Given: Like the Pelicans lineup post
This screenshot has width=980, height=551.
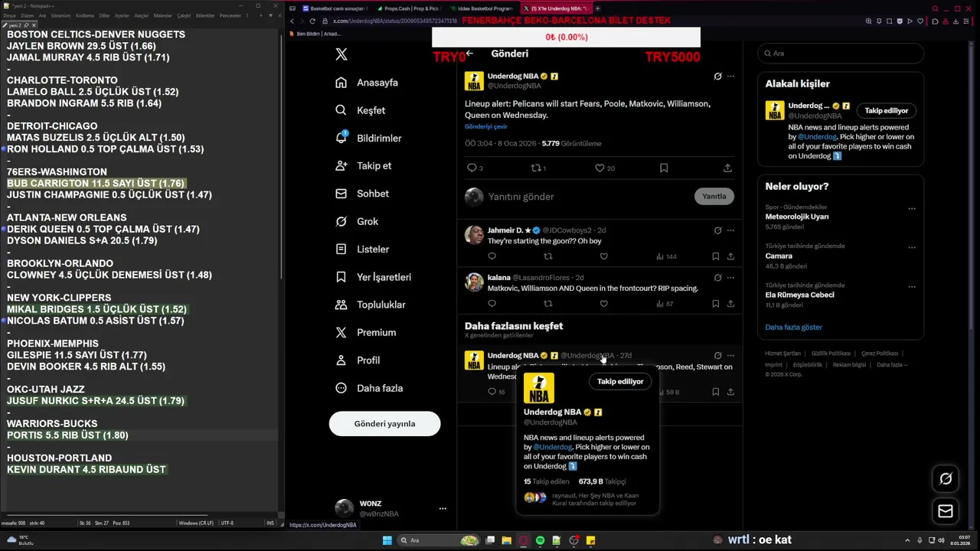Looking at the screenshot, I should [x=599, y=168].
